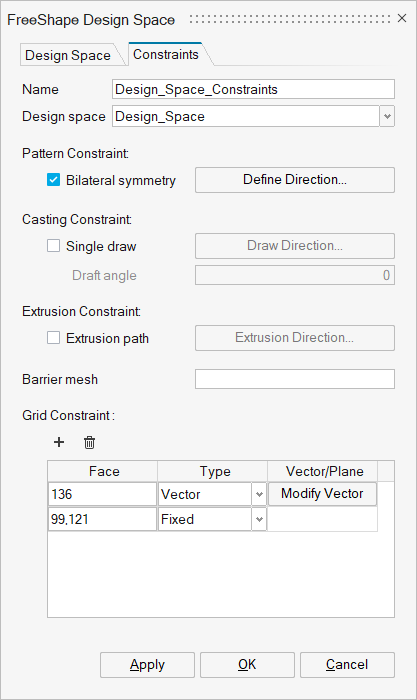Click the Name input field
417x700 pixels.
[x=253, y=89]
